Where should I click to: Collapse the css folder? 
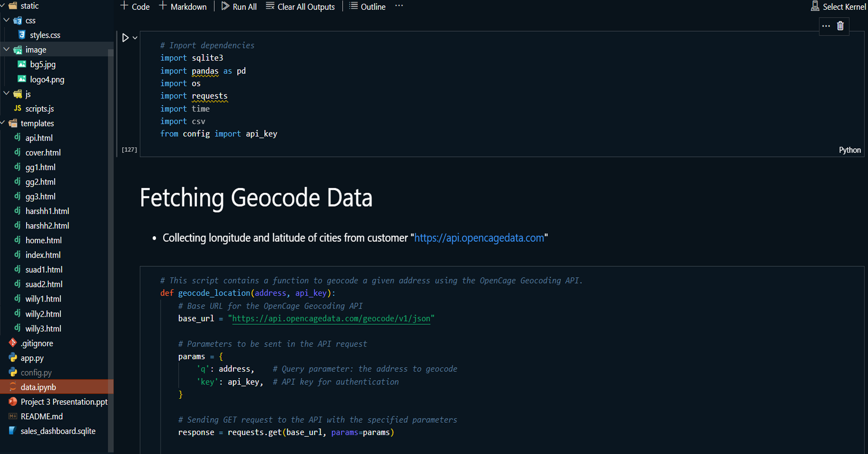(7, 20)
